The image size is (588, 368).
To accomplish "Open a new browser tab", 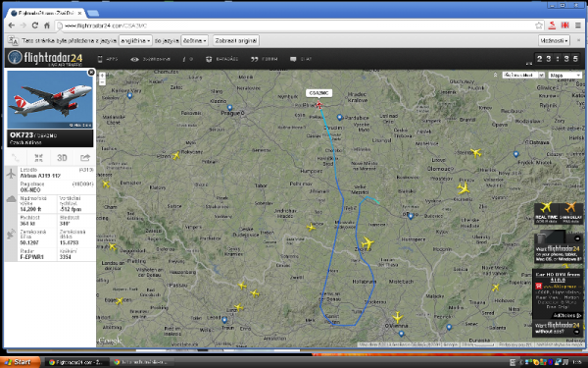I will [93, 14].
